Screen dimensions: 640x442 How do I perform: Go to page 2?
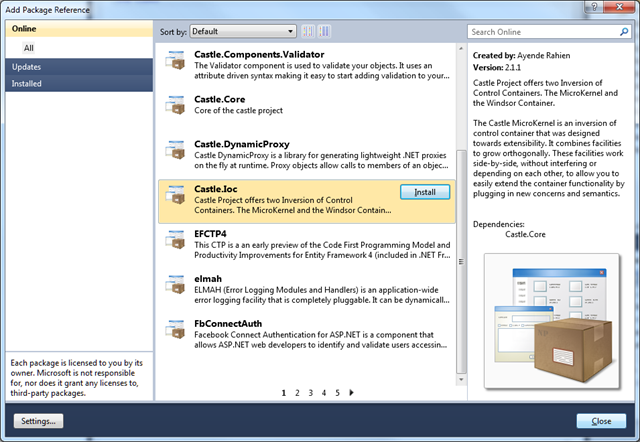[x=297, y=393]
